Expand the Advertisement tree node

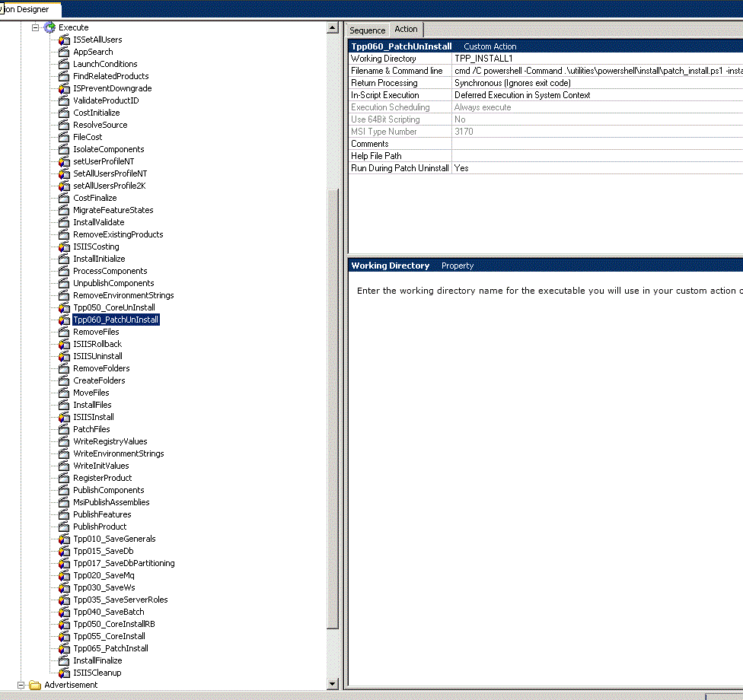(x=21, y=685)
